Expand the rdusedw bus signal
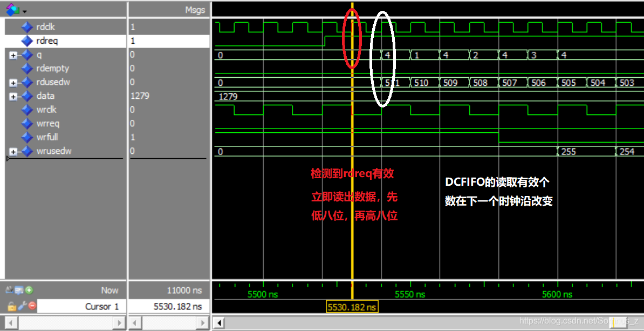 pyautogui.click(x=13, y=83)
